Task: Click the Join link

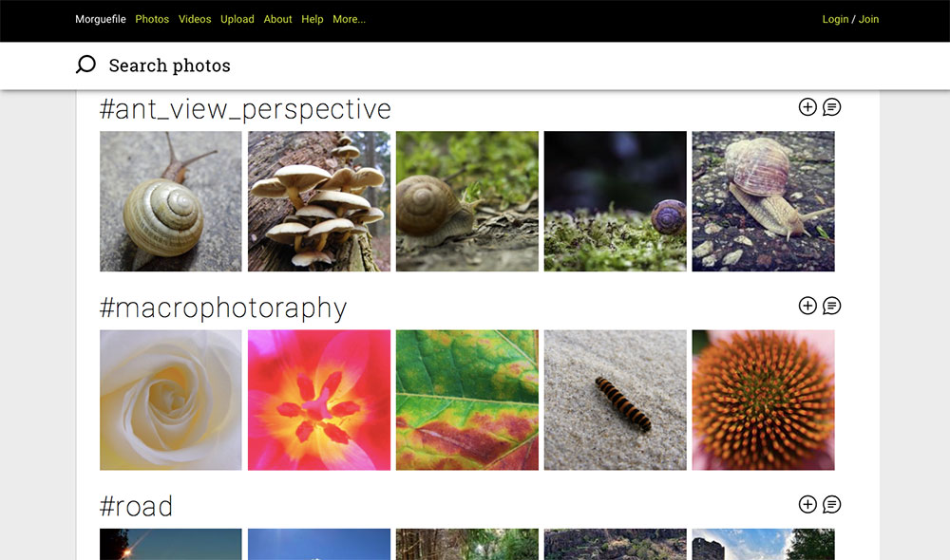Action: click(868, 19)
